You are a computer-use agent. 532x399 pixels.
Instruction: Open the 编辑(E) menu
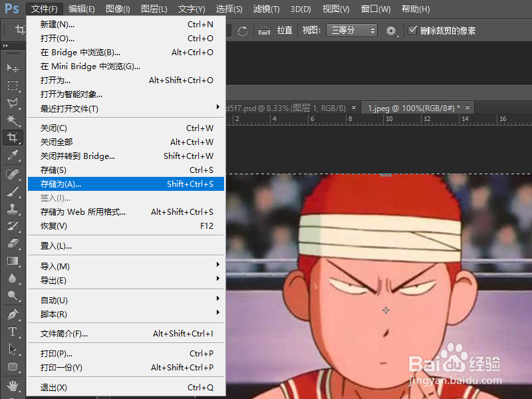tap(81, 9)
